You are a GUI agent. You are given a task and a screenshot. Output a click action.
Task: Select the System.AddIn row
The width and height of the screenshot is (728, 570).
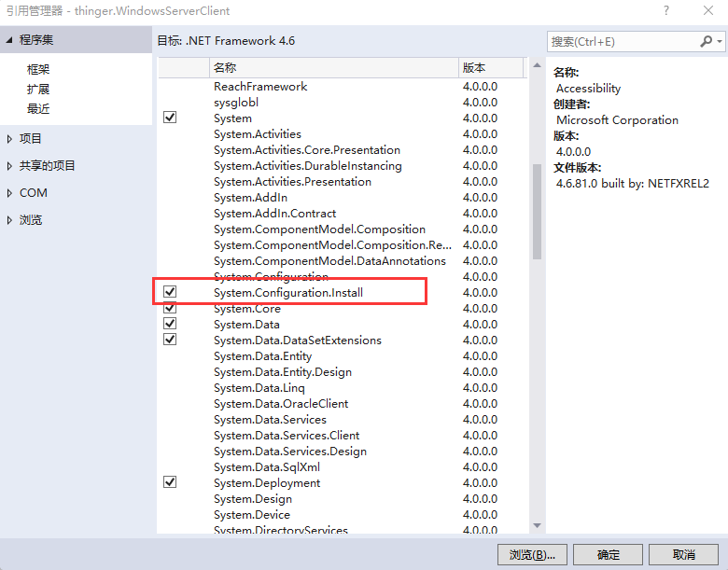click(x=343, y=197)
